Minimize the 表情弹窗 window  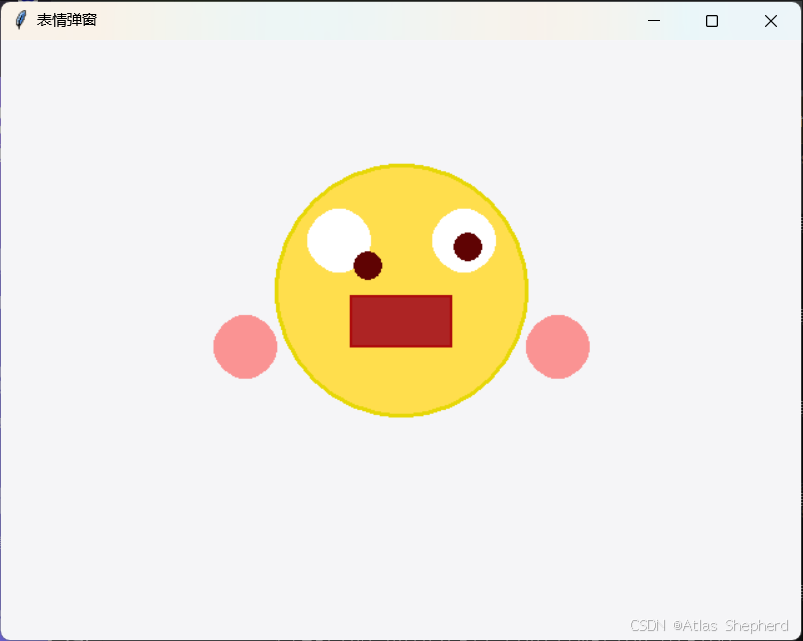pos(654,20)
